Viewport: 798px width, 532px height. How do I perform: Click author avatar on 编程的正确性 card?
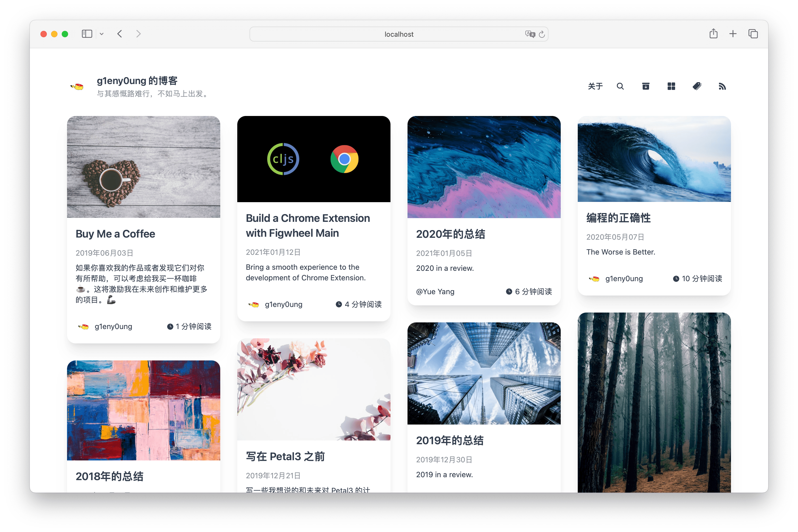click(594, 279)
